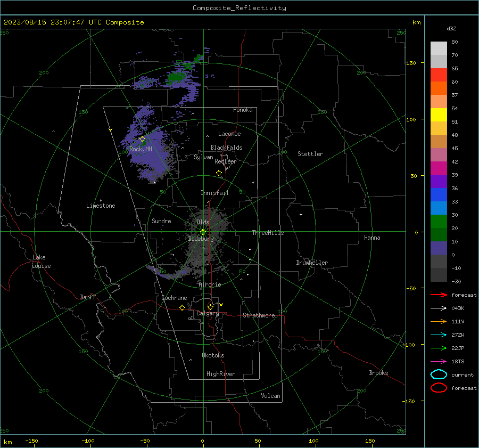Pick the 54 dBZ yellow color swatch
The height and width of the screenshot is (448, 479).
[x=439, y=115]
